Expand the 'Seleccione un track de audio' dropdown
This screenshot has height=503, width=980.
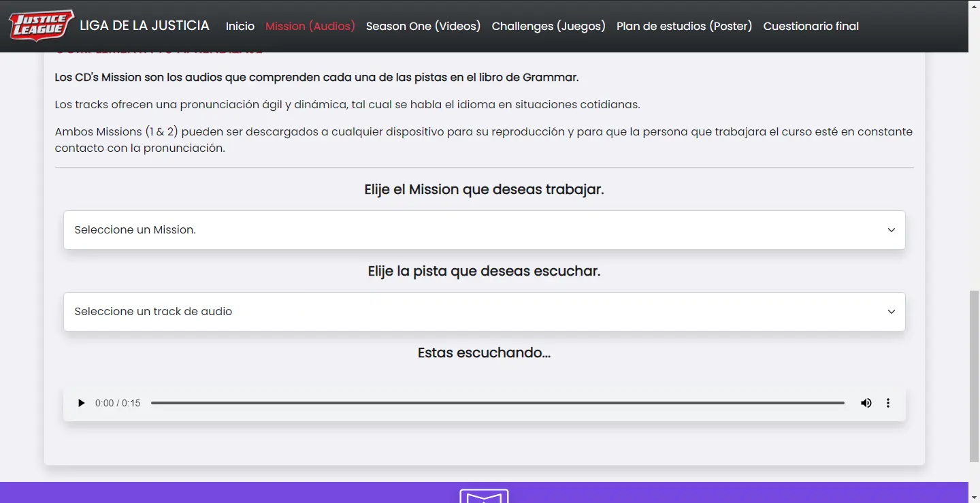tap(476, 312)
